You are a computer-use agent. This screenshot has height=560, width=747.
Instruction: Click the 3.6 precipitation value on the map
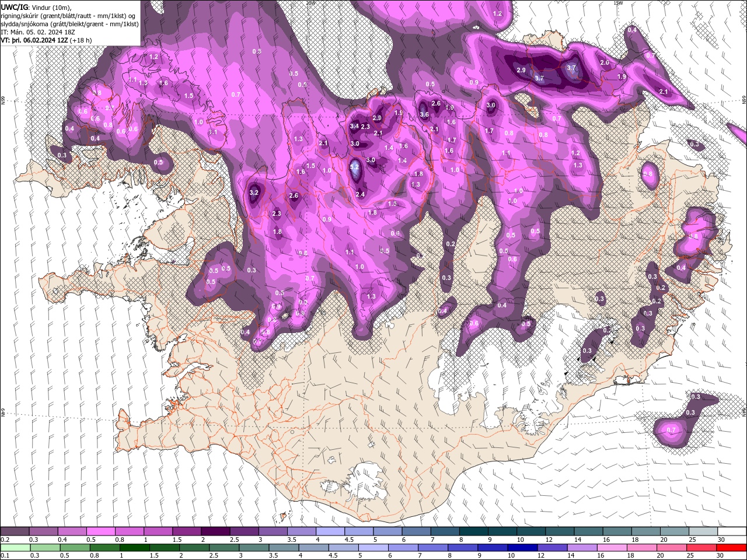click(x=424, y=115)
